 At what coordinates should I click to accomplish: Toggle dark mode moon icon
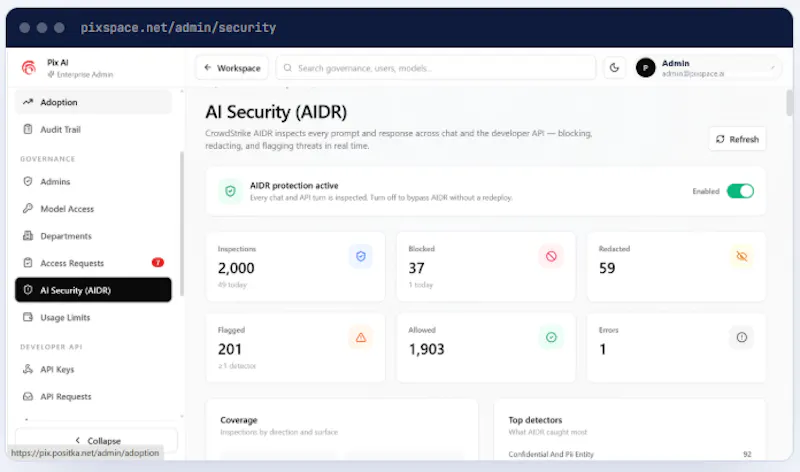614,68
